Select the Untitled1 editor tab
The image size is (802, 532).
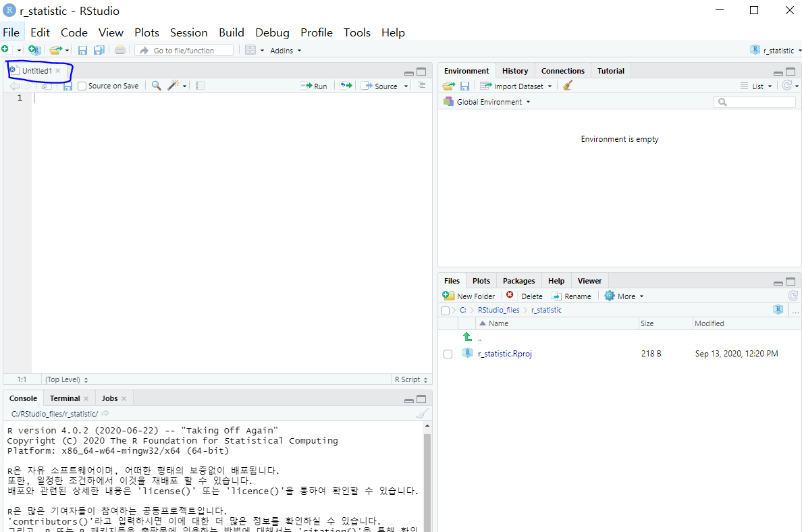click(x=36, y=71)
